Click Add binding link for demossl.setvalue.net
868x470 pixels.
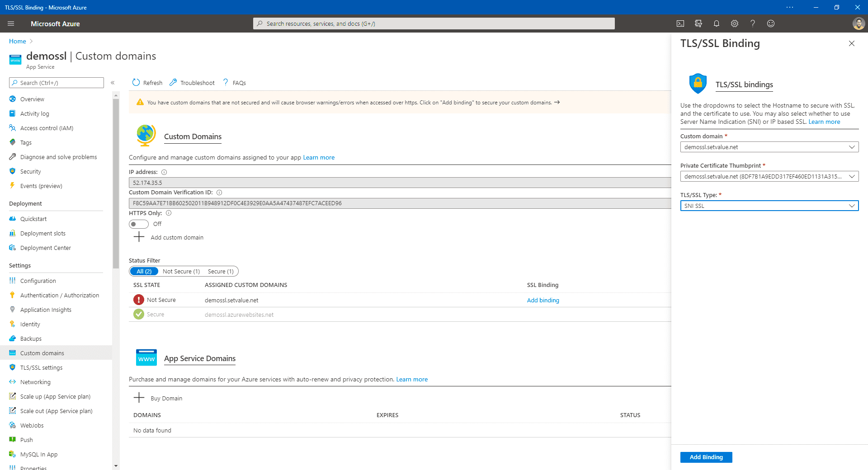pos(543,300)
